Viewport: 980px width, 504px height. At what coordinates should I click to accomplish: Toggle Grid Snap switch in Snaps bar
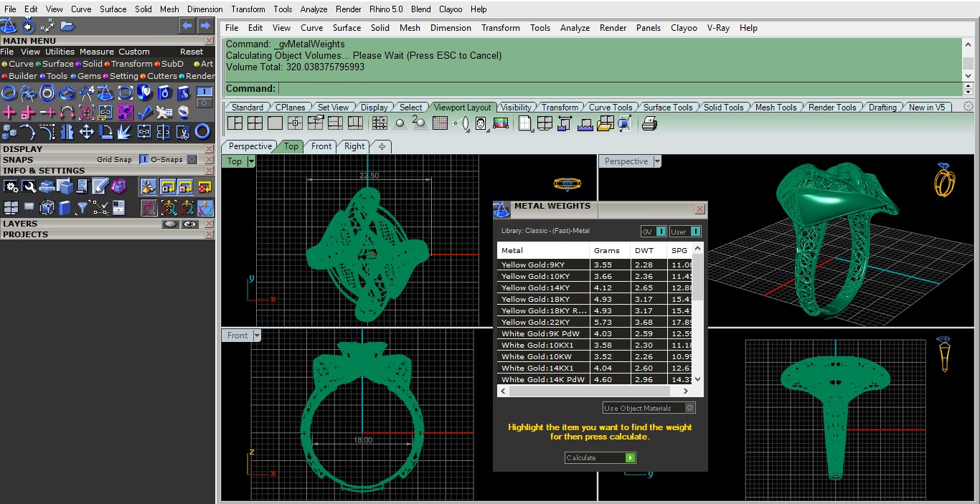pyautogui.click(x=144, y=159)
